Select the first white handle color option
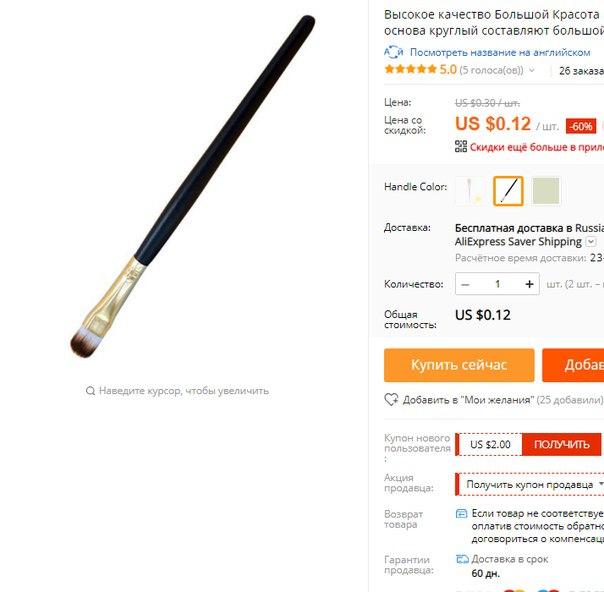Image resolution: width=604 pixels, height=592 pixels. (x=470, y=191)
